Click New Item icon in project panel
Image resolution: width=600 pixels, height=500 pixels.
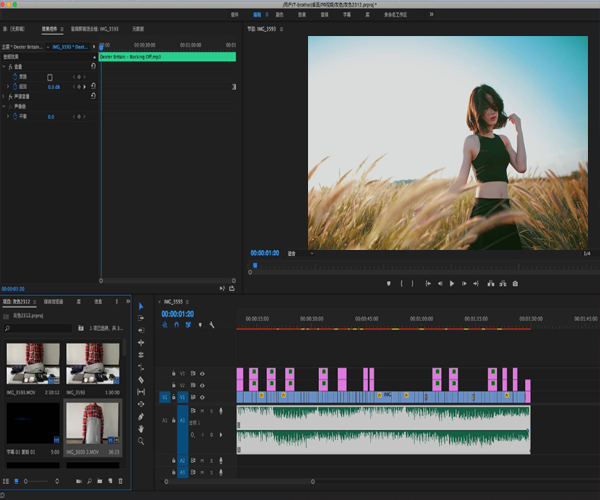pos(110,481)
